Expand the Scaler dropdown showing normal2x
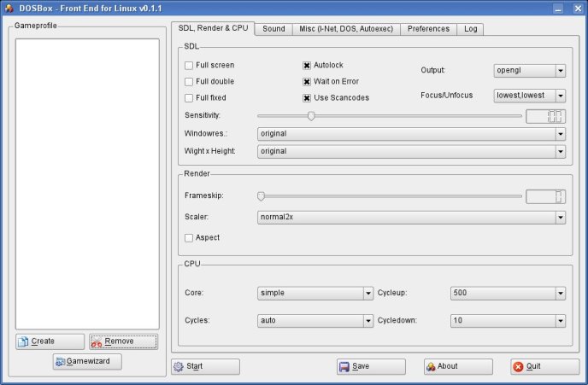The image size is (588, 385). pyautogui.click(x=411, y=217)
